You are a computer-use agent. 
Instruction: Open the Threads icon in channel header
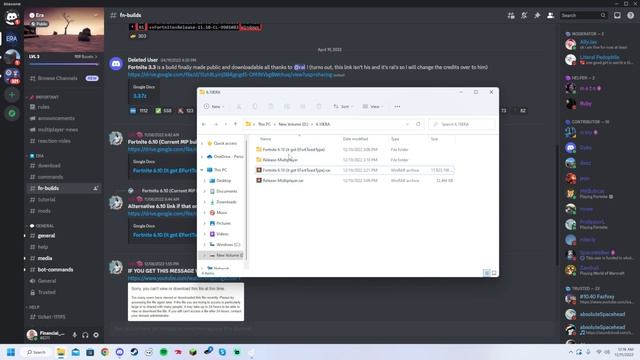(511, 16)
